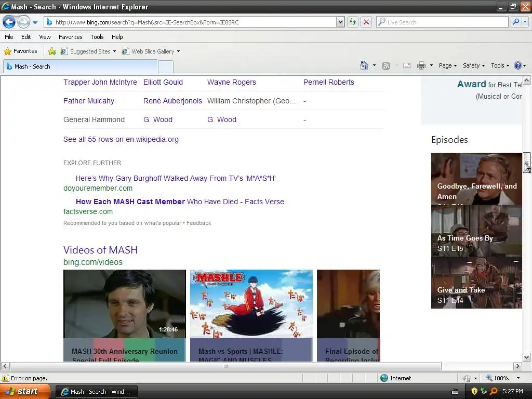This screenshot has height=399, width=532.
Task: Click the horizontal scrollbar left arrow
Action: click(x=5, y=366)
